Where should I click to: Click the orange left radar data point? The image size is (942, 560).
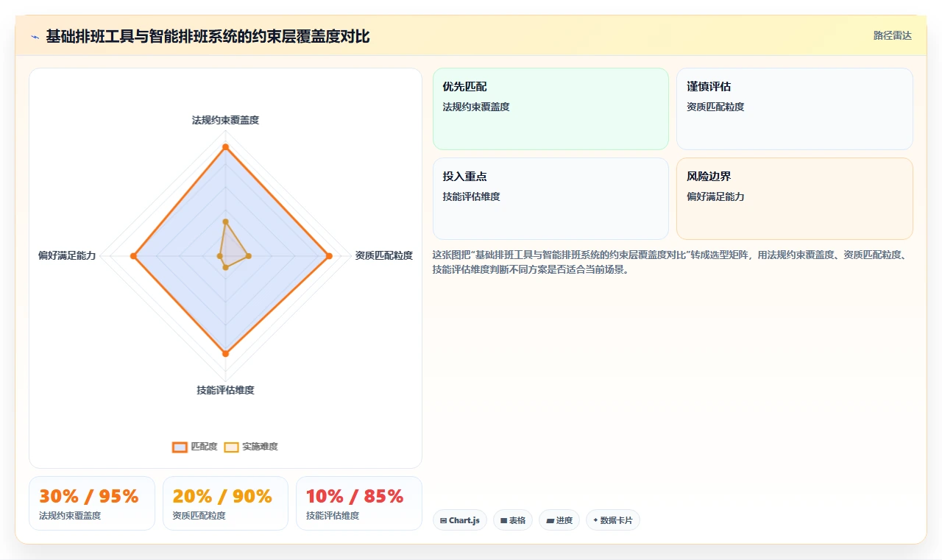(x=133, y=256)
